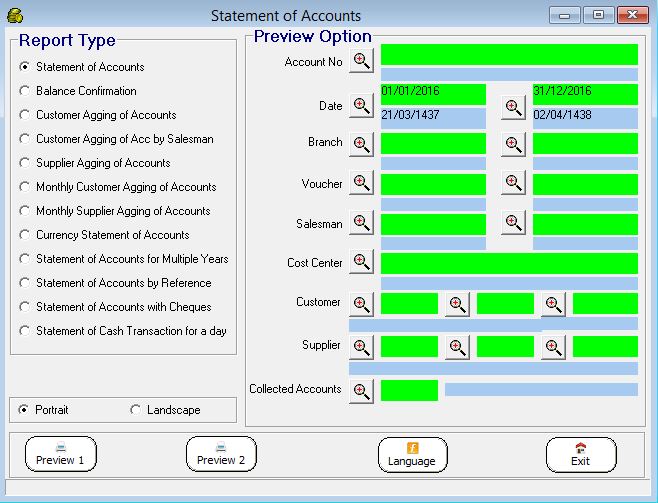Click the Account No lookup magnifier icon
The image size is (658, 503).
point(361,61)
